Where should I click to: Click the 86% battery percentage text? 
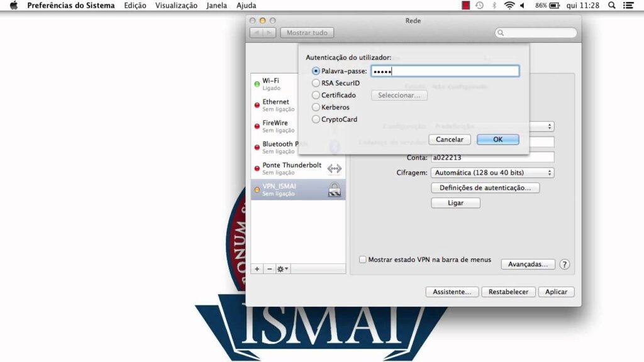[x=541, y=5]
